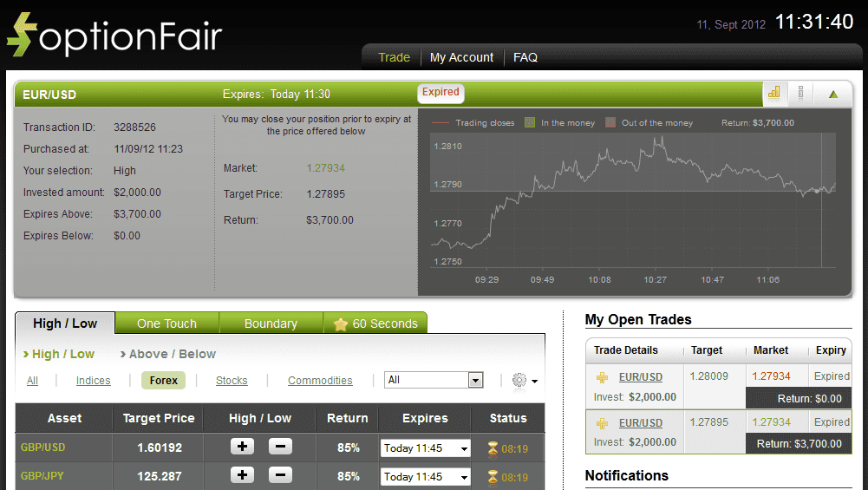Click the hourglass icon in GBP/JPY row
The image size is (868, 490).
[493, 477]
